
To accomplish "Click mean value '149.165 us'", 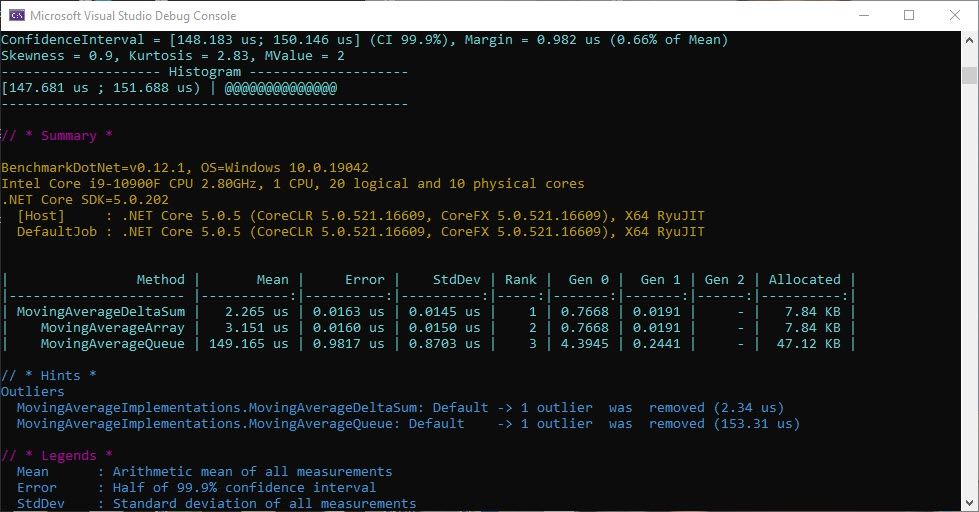I will pyautogui.click(x=248, y=343).
